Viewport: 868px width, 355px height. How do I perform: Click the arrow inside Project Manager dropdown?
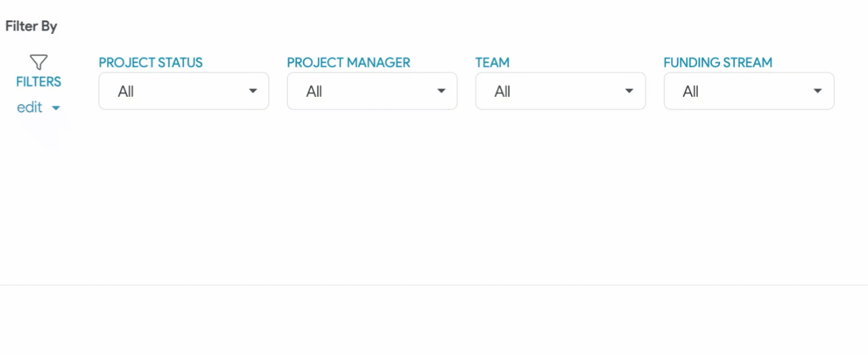pyautogui.click(x=441, y=91)
